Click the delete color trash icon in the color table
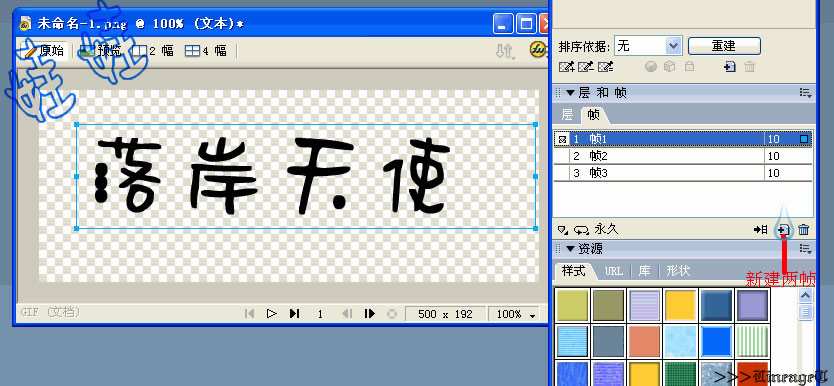The height and width of the screenshot is (386, 834). click(x=749, y=67)
